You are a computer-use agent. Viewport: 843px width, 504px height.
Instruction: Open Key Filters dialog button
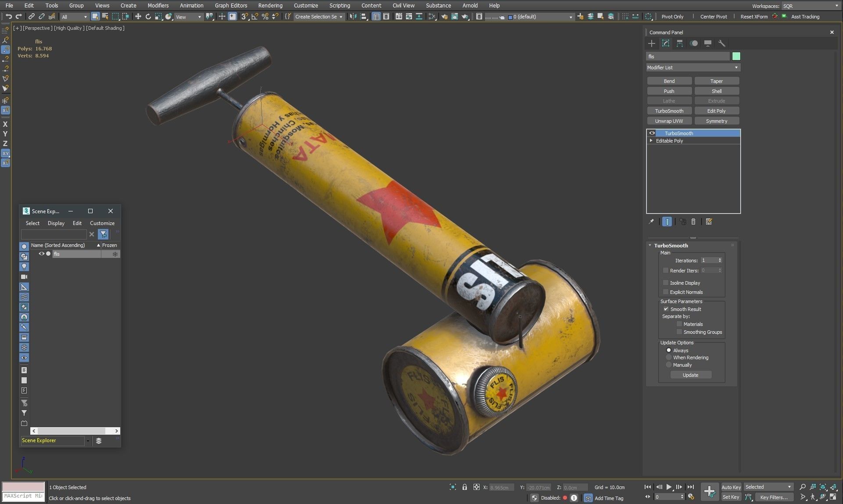pyautogui.click(x=774, y=497)
